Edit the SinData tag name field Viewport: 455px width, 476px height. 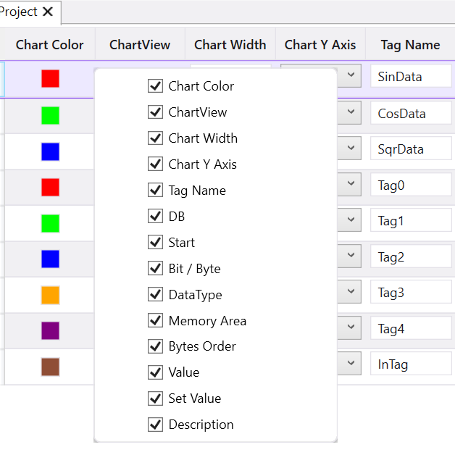click(412, 76)
